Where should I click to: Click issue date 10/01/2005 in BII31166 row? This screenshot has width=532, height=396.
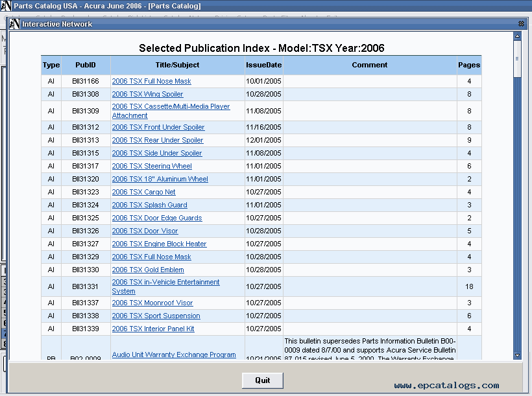263,82
